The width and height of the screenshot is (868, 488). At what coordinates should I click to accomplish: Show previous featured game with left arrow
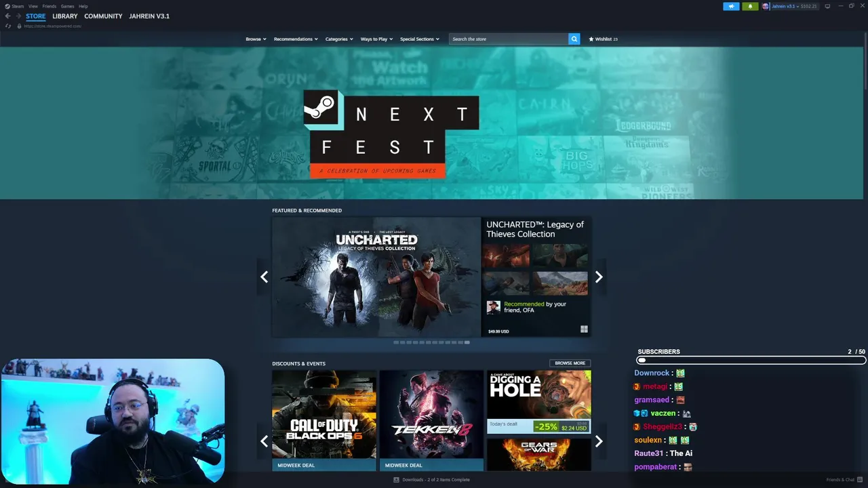coord(264,277)
